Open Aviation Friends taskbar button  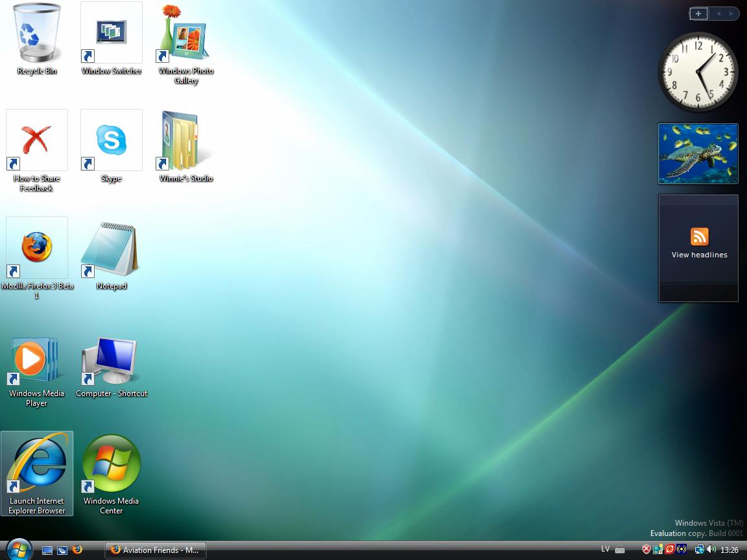point(156,550)
